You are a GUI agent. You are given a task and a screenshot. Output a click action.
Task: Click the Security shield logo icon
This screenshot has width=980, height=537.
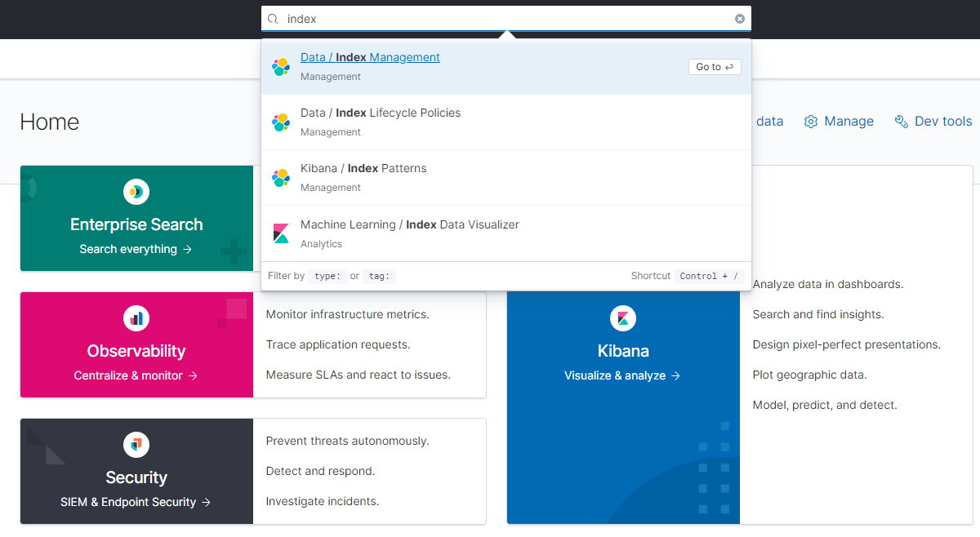(136, 445)
